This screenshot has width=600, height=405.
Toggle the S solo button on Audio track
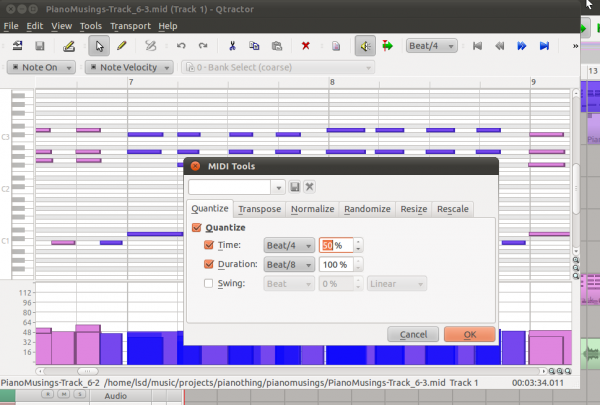(x=80, y=394)
